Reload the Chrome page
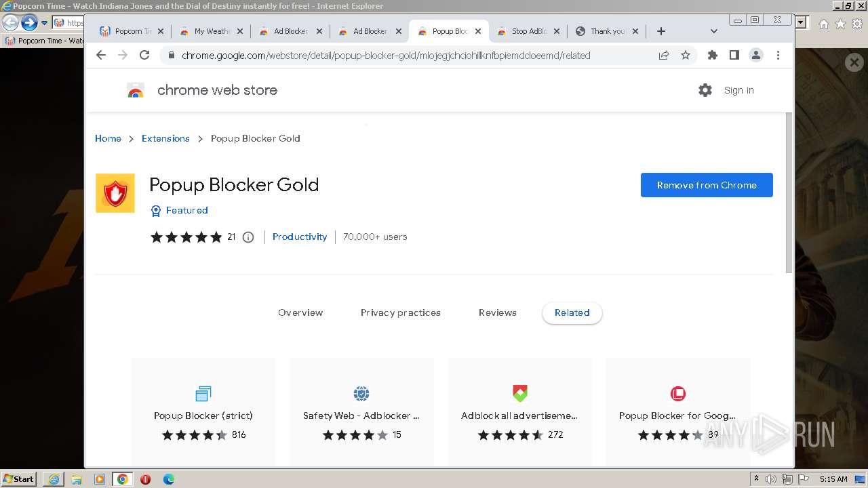 coord(144,56)
